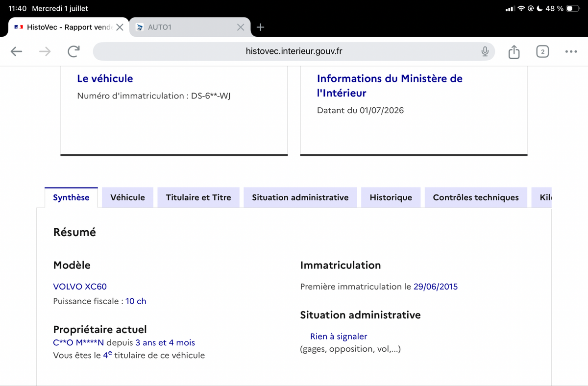Image resolution: width=588 pixels, height=386 pixels.
Task: Tap the battery indicator in the status bar
Action: [572, 8]
